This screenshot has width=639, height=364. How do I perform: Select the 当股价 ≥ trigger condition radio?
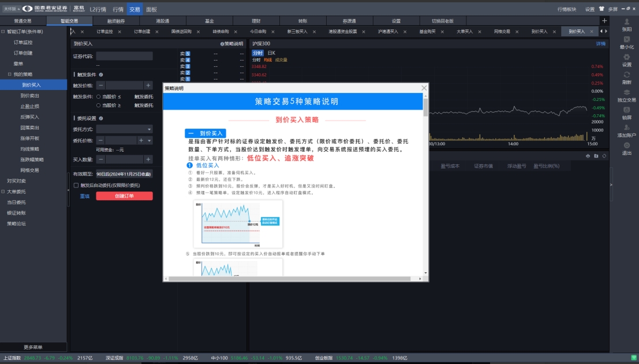click(x=99, y=106)
